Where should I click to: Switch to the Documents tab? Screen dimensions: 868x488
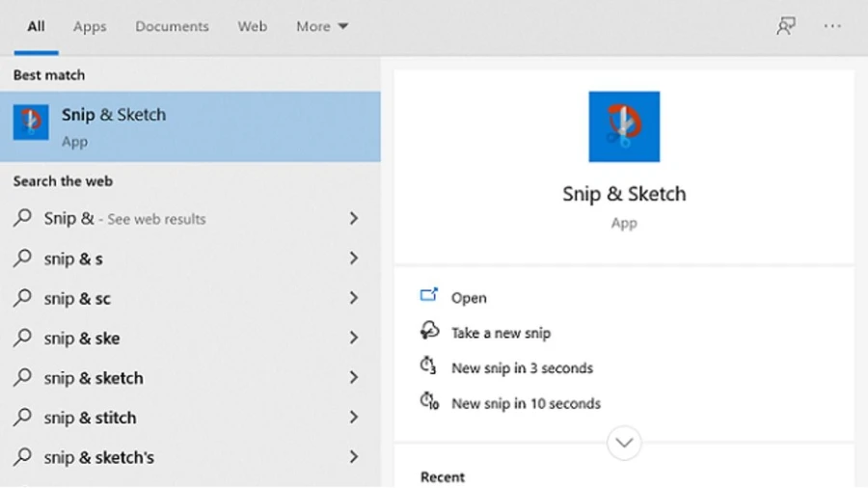click(173, 26)
